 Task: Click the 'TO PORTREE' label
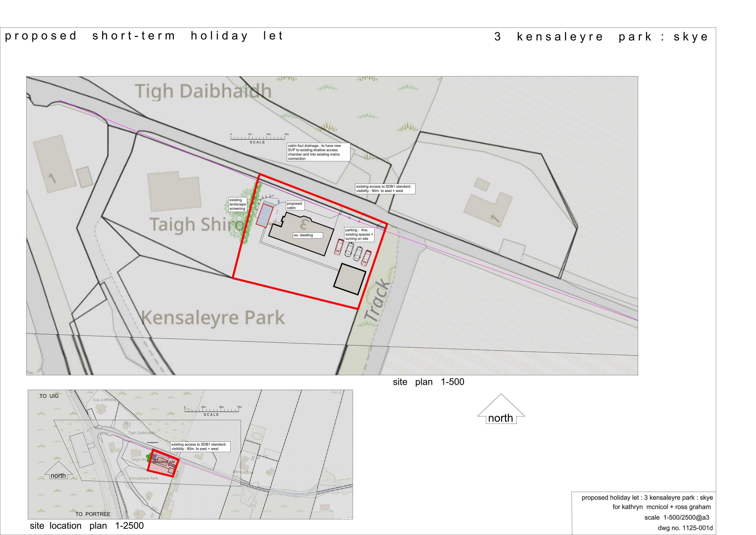click(93, 514)
